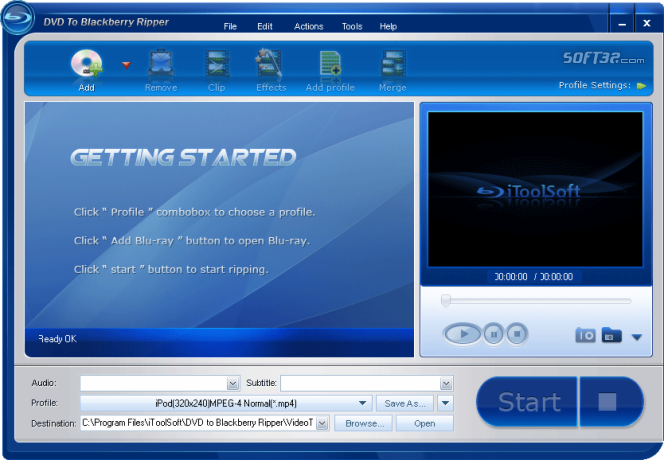664x460 pixels.
Task: Open the dropdown next to Save As
Action: (445, 403)
